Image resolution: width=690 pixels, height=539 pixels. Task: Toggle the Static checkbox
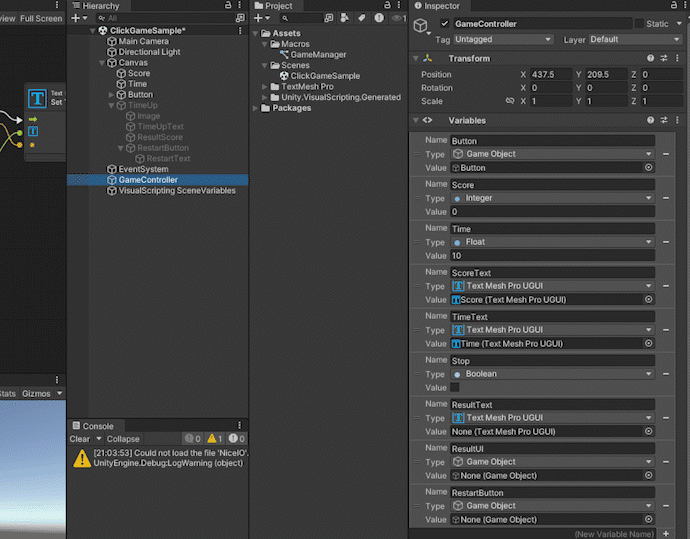coord(639,23)
